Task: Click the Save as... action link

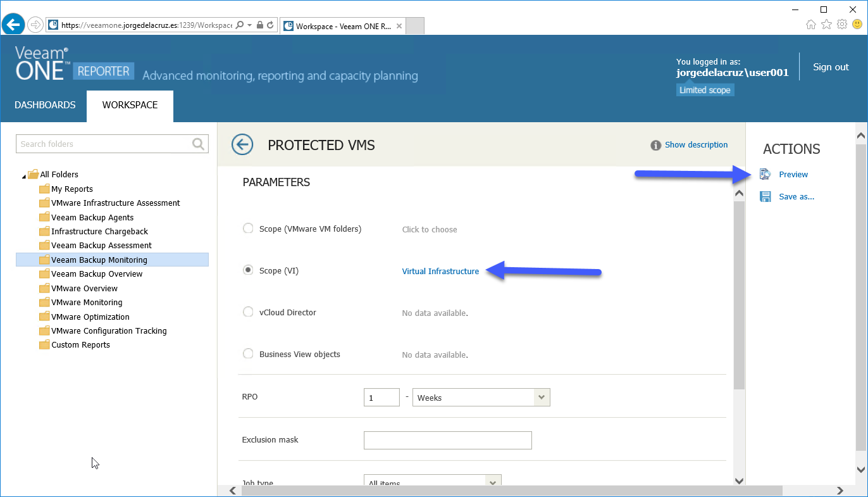Action: pos(797,197)
